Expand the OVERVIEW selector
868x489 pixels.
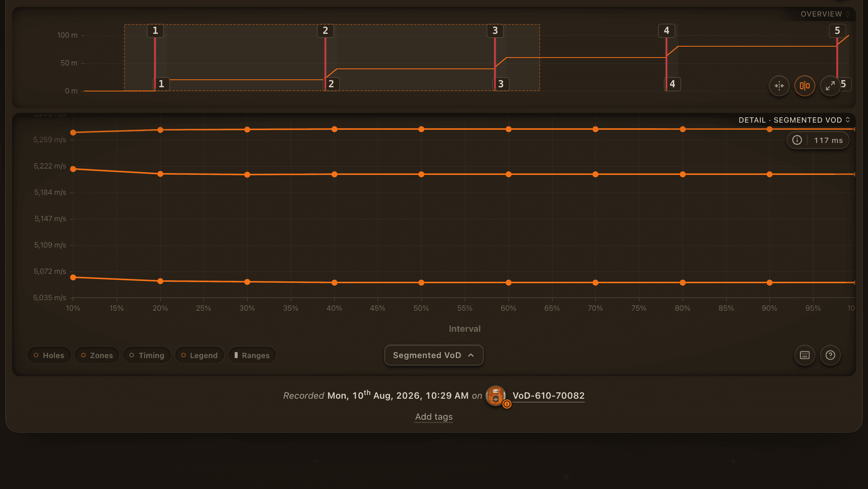825,14
